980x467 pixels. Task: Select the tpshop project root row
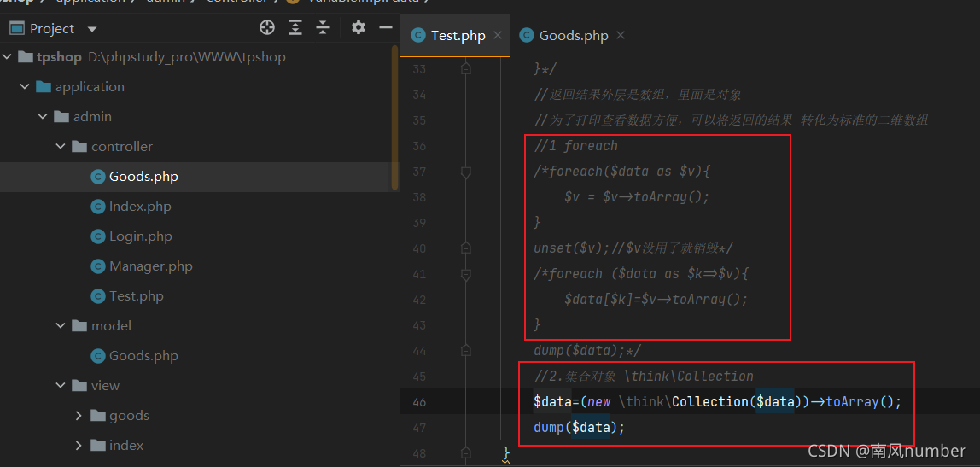pyautogui.click(x=195, y=57)
